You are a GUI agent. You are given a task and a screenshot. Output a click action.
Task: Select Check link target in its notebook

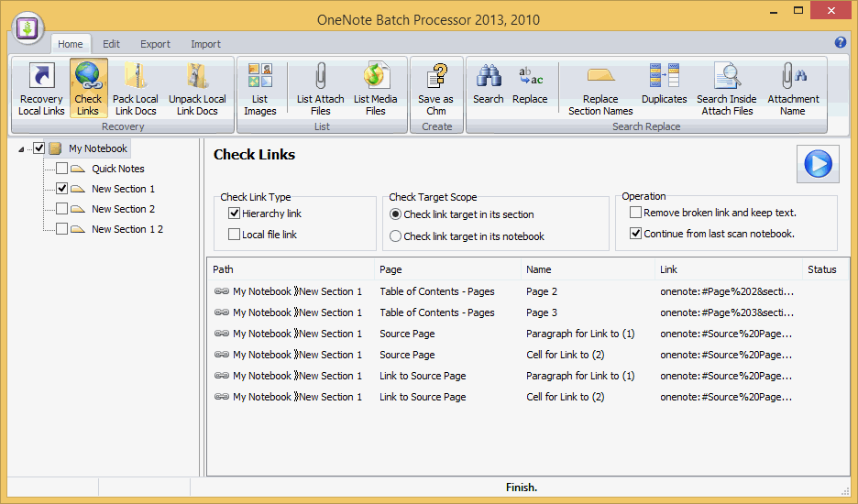(395, 236)
